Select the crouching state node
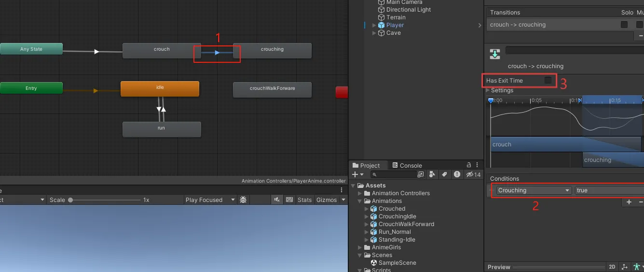Viewport: 644px width, 272px height. [x=272, y=50]
